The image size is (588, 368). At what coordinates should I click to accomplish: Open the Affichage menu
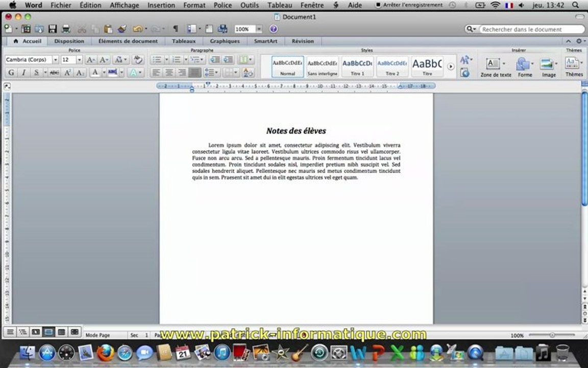[x=124, y=5]
